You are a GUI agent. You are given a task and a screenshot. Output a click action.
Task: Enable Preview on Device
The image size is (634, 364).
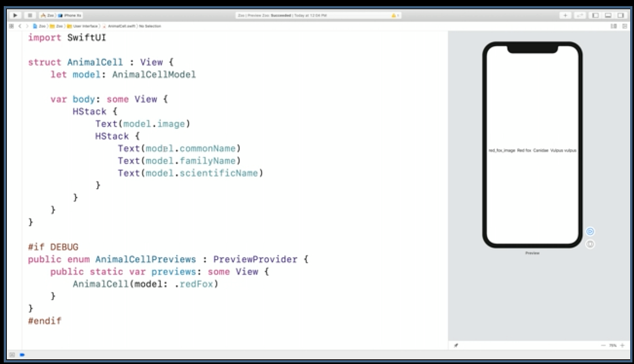590,244
